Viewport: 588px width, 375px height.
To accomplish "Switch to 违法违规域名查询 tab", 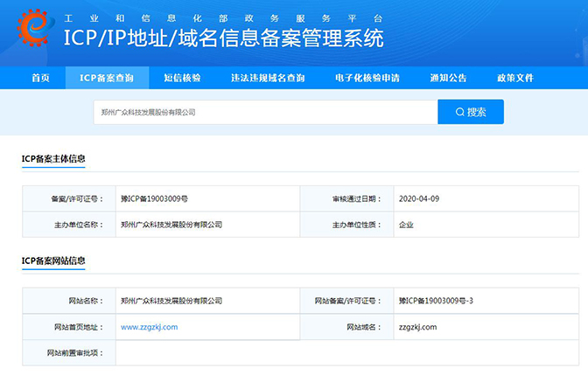I will [x=268, y=78].
